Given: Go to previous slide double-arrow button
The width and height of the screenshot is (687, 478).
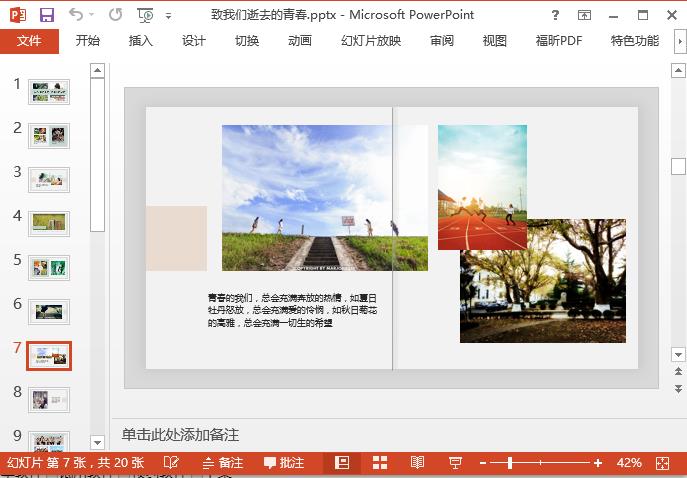Looking at the screenshot, I should [x=678, y=372].
